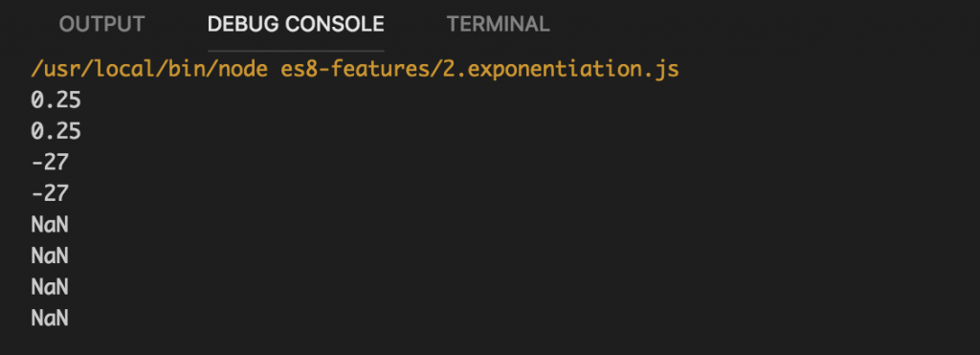Screen dimensions: 980x355
Task: Click the /usr/local/bin/node path text
Action: click(x=148, y=70)
